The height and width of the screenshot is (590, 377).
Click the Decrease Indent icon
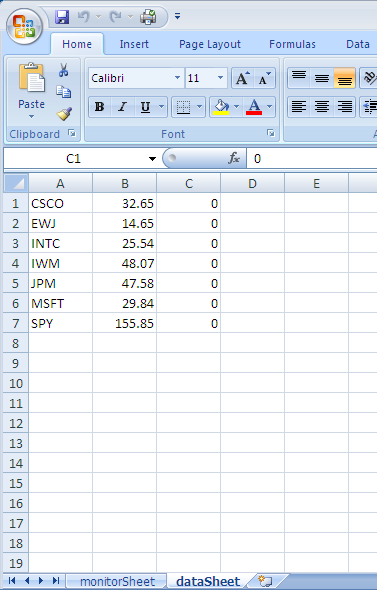pos(369,107)
